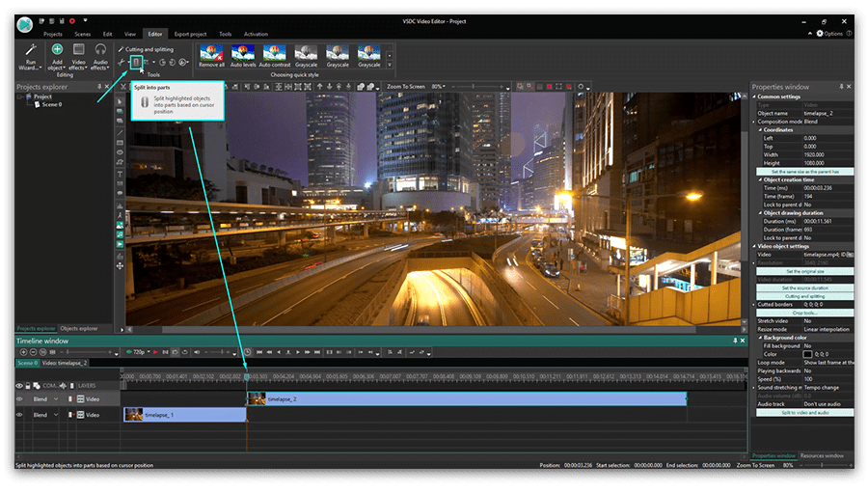Click Cutting and splitting tool
Image resolution: width=868 pixels, height=492 pixels.
[146, 49]
